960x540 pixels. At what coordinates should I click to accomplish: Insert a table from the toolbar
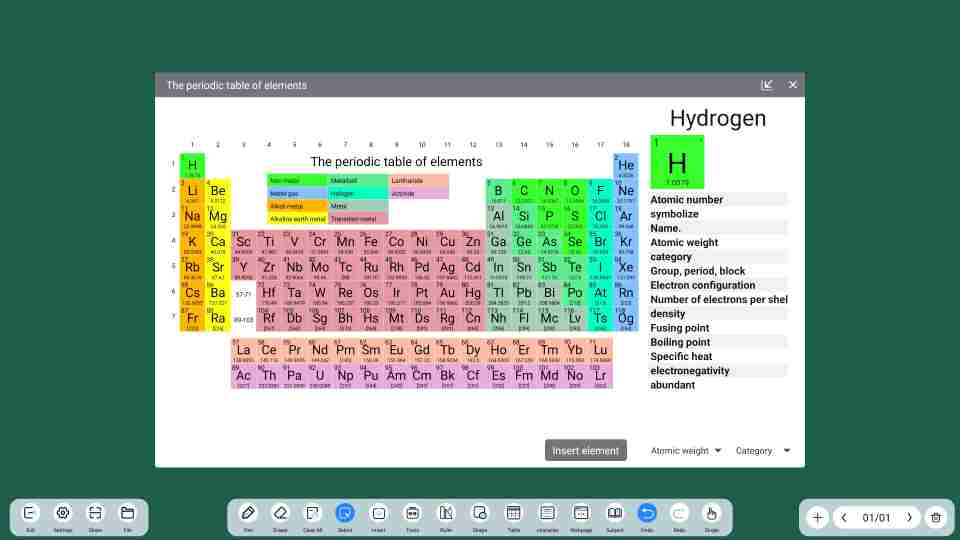point(513,513)
